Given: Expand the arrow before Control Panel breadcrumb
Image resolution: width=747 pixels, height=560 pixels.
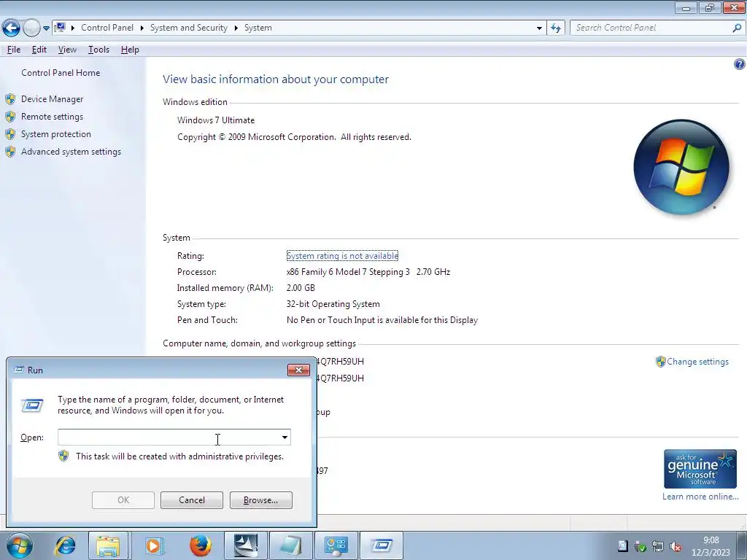Looking at the screenshot, I should 73,28.
